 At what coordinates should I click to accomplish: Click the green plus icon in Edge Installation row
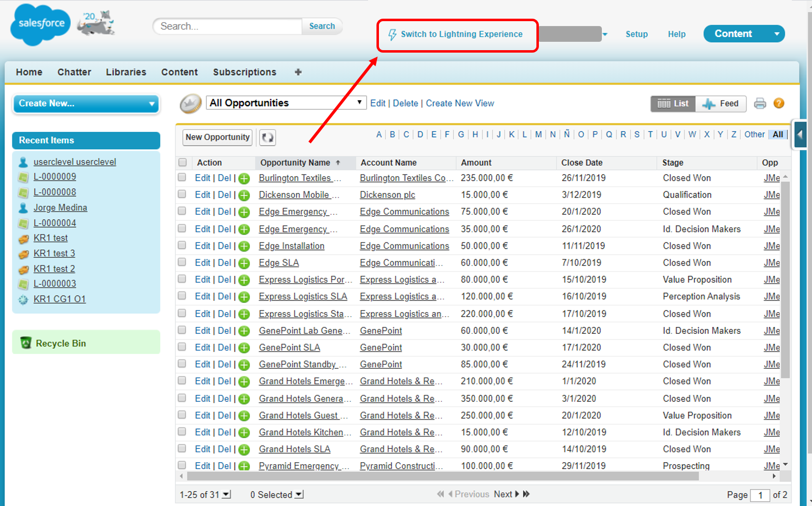pos(244,246)
